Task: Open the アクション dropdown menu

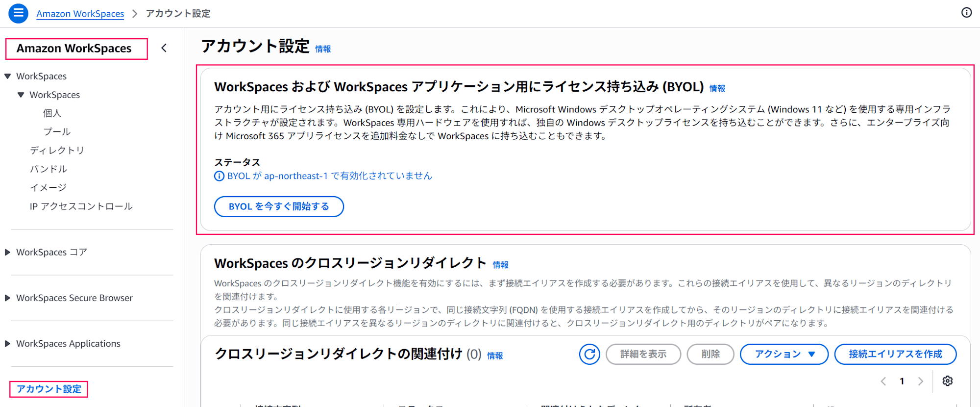Action: pyautogui.click(x=784, y=354)
